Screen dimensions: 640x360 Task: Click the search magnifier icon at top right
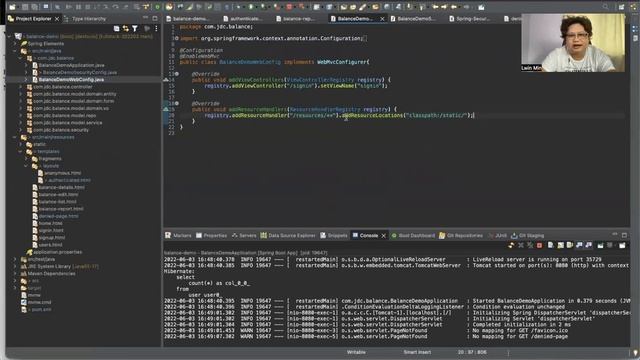point(606,7)
